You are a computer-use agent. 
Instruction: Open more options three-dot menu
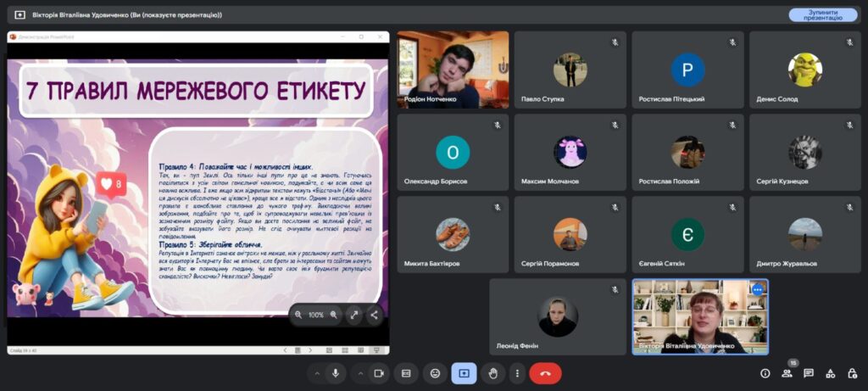point(516,373)
